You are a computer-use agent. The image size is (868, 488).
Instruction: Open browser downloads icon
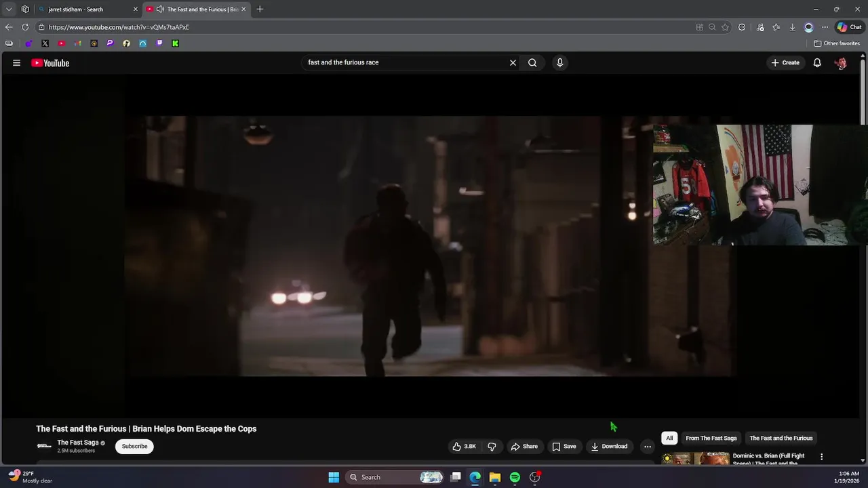[x=792, y=27]
